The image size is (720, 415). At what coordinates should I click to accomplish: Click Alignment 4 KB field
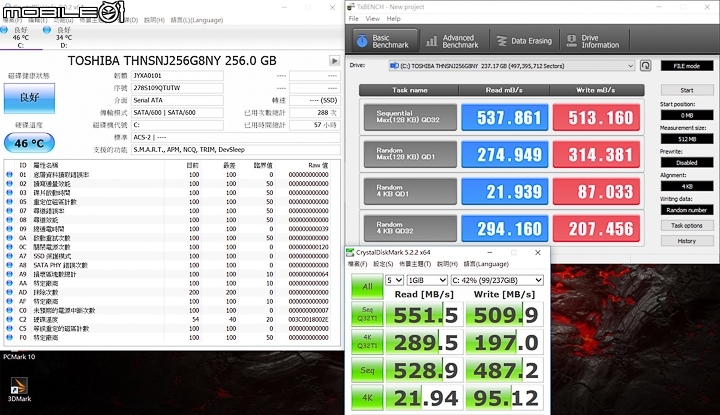[x=687, y=186]
